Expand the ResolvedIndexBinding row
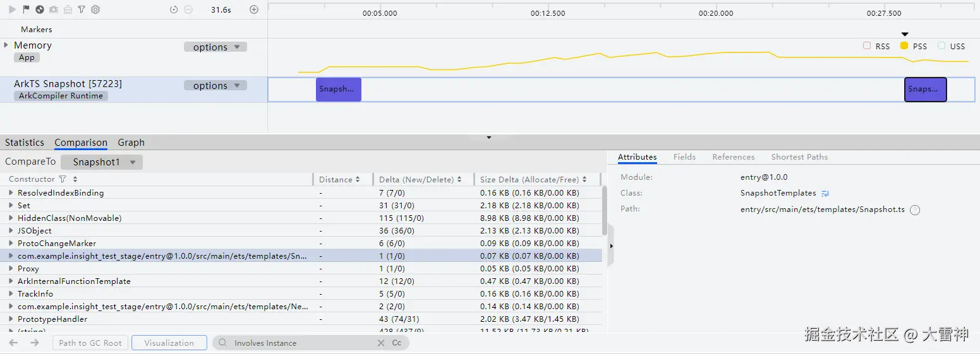 click(x=11, y=192)
